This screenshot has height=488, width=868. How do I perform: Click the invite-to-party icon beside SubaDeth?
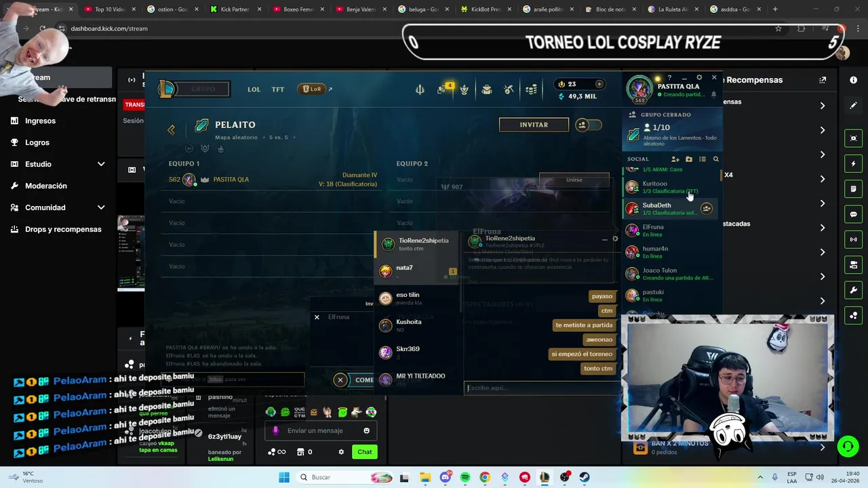point(706,209)
